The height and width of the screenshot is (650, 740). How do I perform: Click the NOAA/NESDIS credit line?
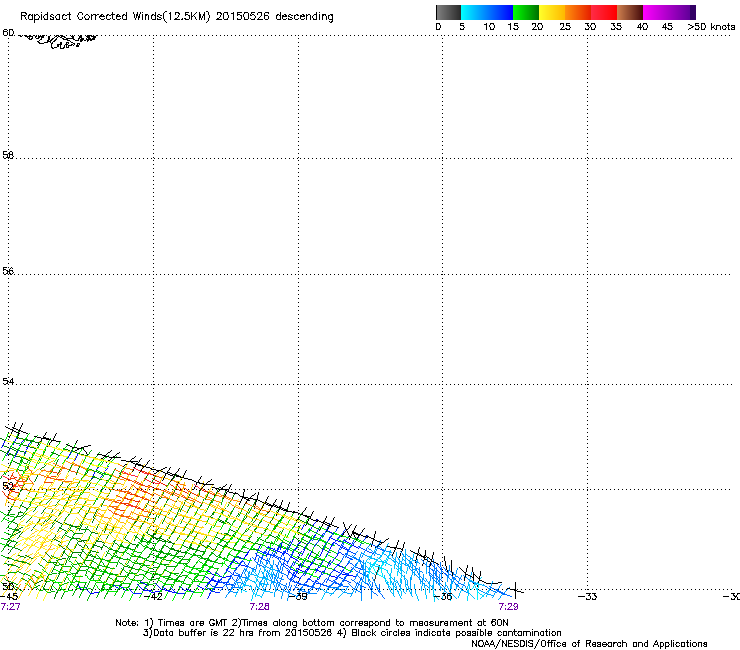(589, 644)
